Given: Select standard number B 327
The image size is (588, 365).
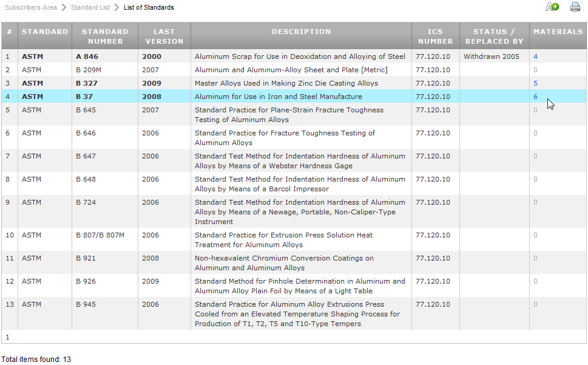Looking at the screenshot, I should (x=87, y=83).
